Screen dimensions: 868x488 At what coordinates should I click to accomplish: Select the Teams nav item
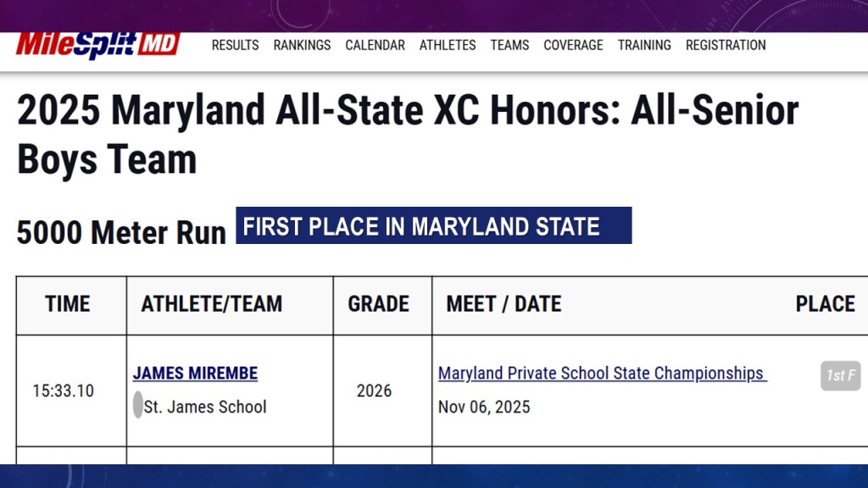[x=509, y=45]
